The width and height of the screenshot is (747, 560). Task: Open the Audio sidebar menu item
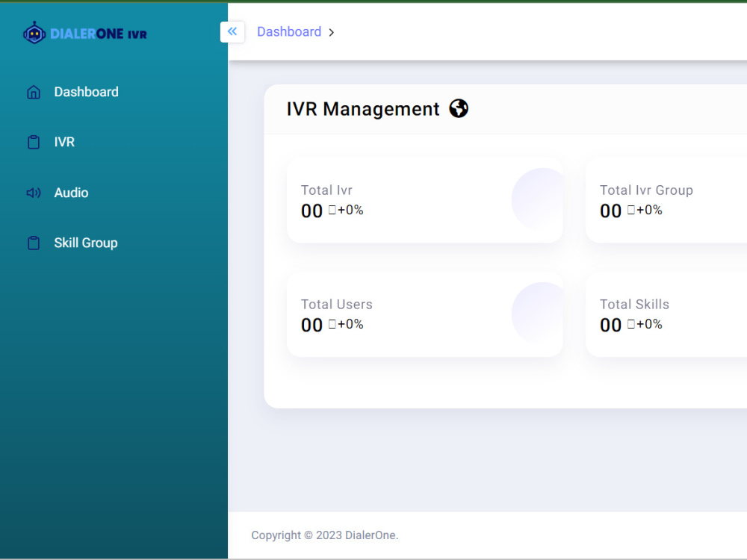pyautogui.click(x=71, y=193)
